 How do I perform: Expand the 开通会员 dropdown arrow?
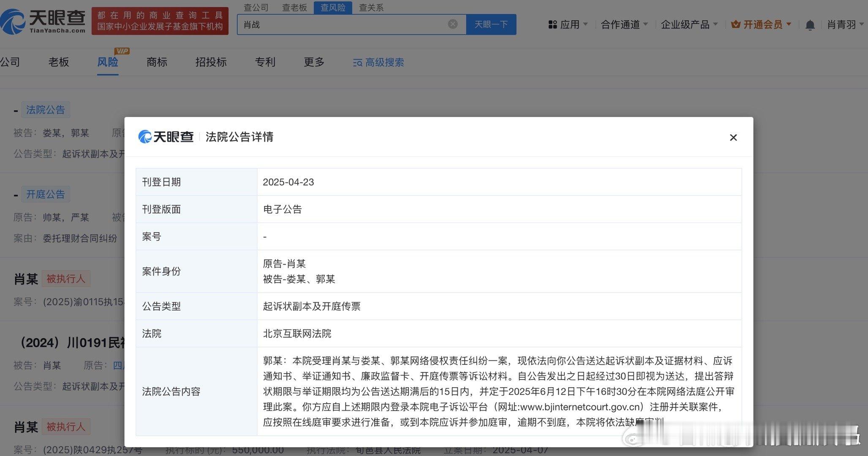tap(789, 24)
